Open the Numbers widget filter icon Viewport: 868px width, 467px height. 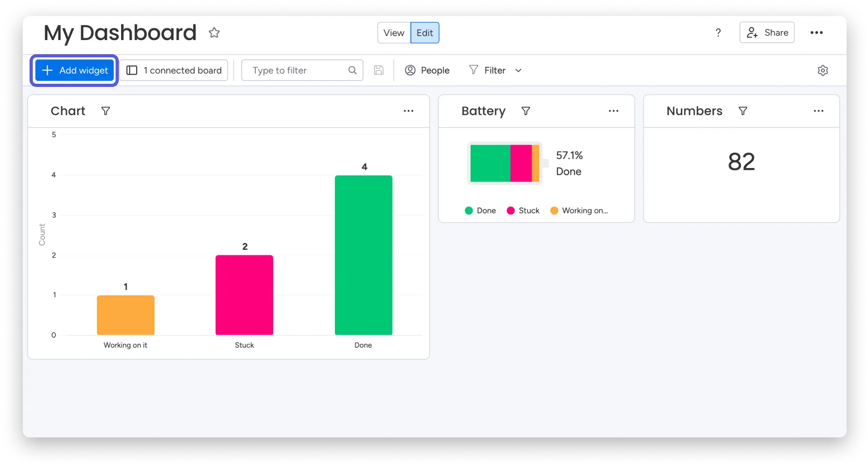(743, 111)
